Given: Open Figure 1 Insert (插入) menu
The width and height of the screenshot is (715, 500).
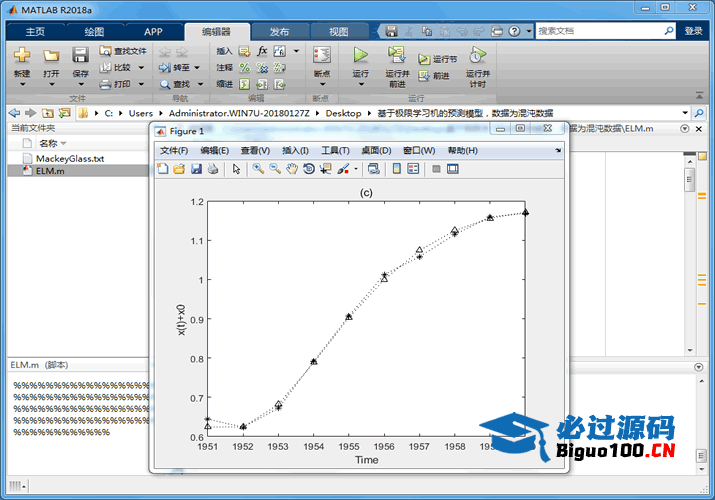Looking at the screenshot, I should coord(295,150).
